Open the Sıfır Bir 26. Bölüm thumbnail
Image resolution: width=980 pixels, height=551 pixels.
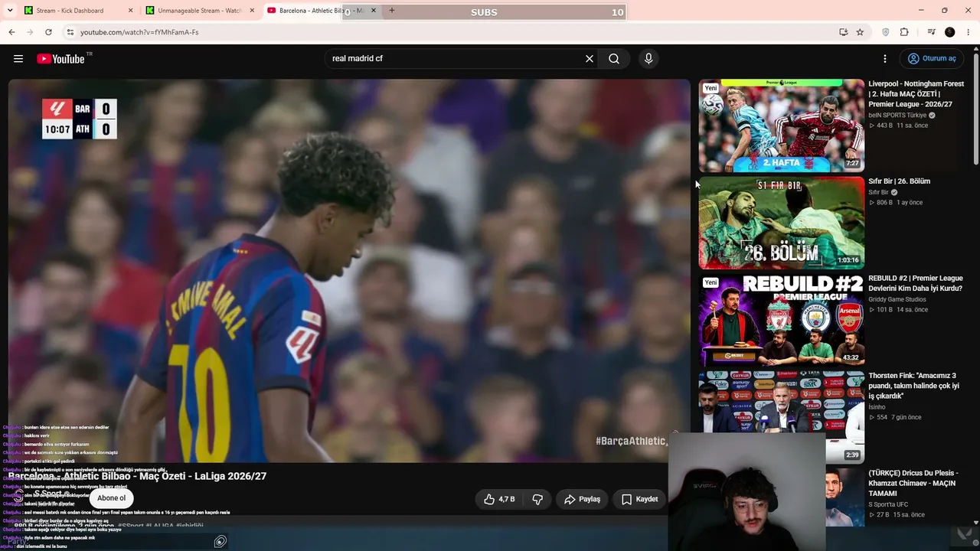[x=781, y=223]
